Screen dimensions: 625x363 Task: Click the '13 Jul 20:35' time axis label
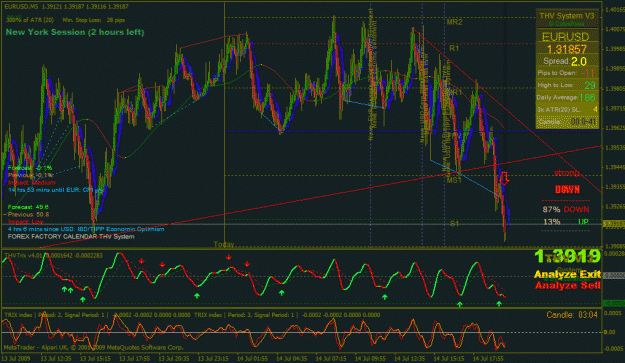tap(174, 358)
